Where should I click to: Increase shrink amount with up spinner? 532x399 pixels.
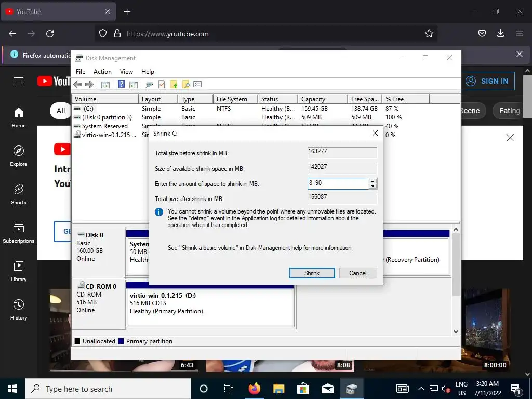373,181
